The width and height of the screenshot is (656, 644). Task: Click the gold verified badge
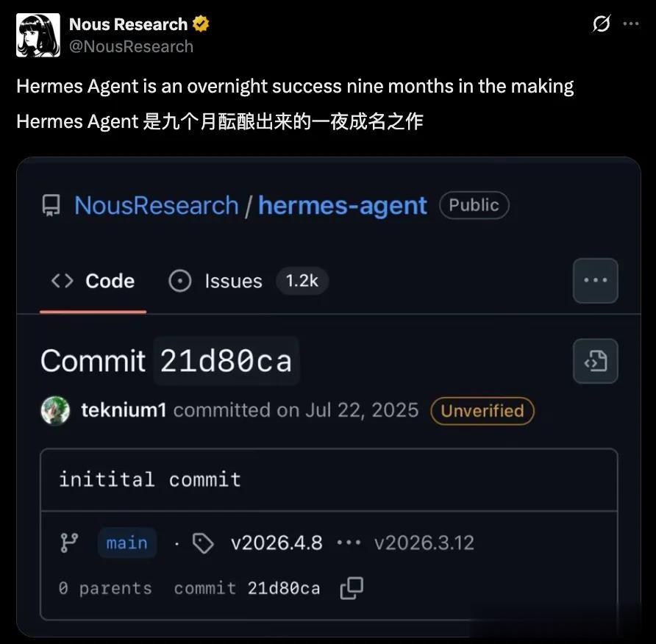pos(201,24)
